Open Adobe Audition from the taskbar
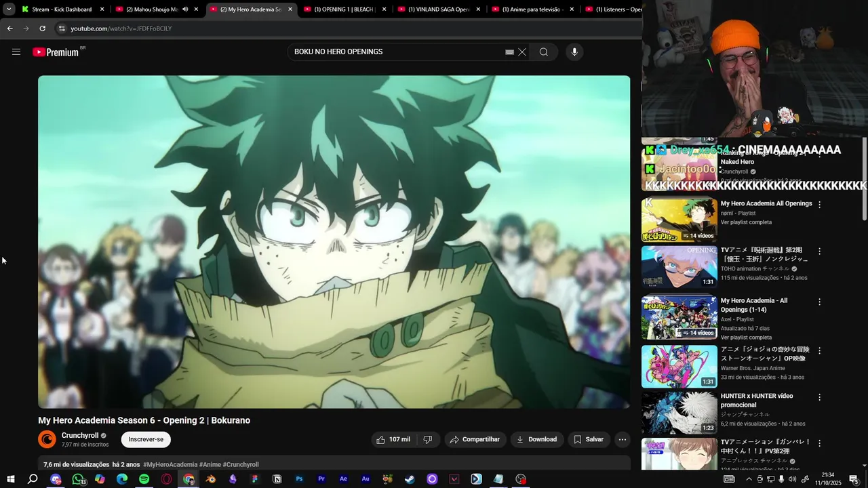 pyautogui.click(x=366, y=479)
